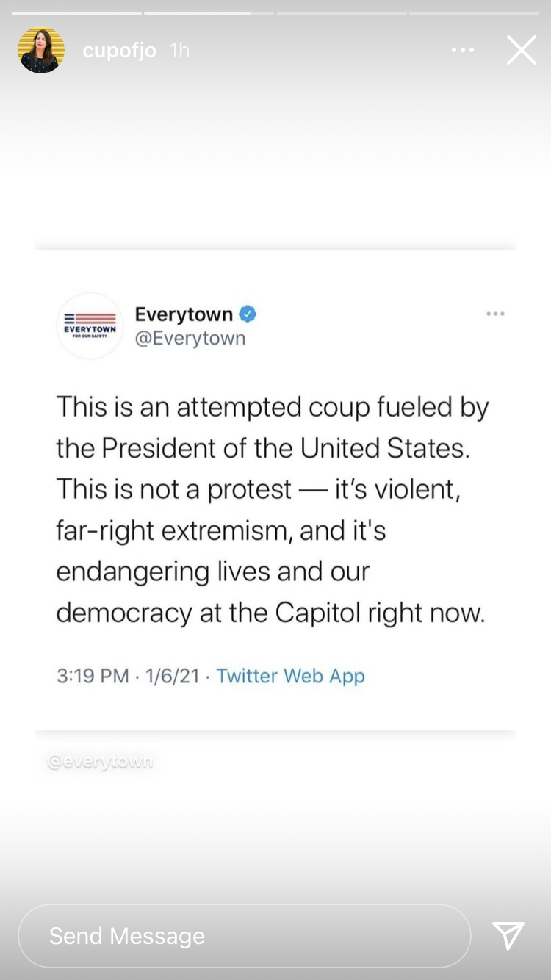
Task: Skip to the third story progress segment
Action: [342, 12]
